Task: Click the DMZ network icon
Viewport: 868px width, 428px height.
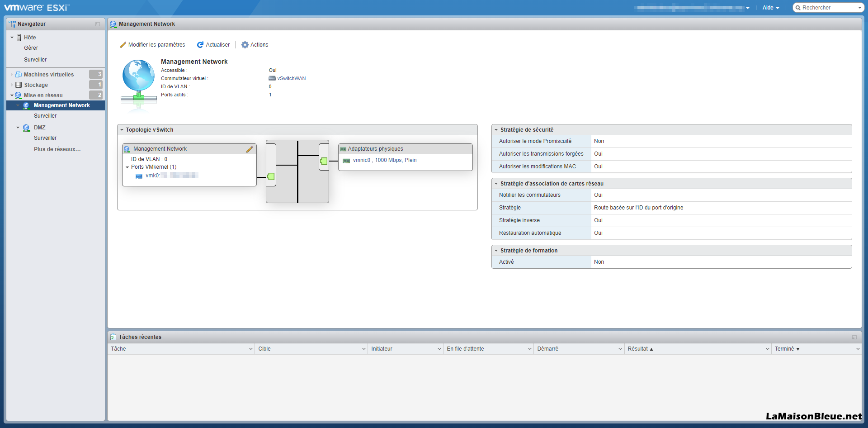Action: (x=26, y=128)
